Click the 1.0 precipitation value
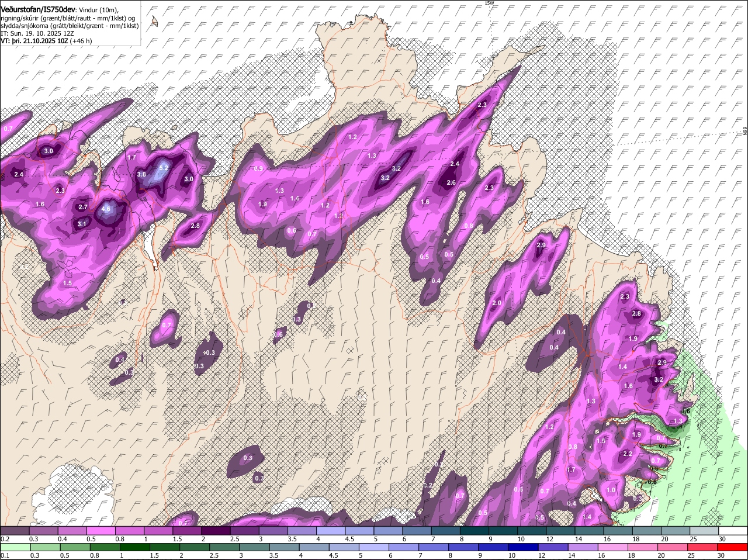This screenshot has height=560, width=748. (x=611, y=490)
